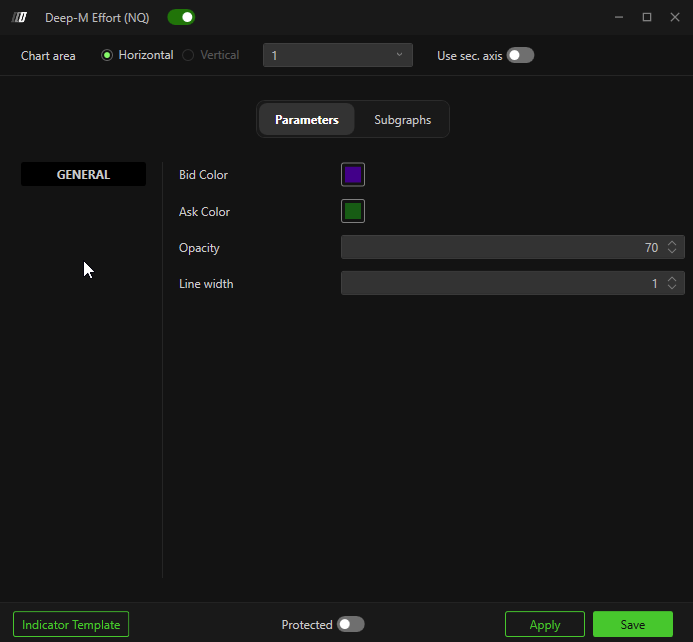The image size is (693, 642).
Task: Maximize the indicator settings window
Action: pos(647,17)
